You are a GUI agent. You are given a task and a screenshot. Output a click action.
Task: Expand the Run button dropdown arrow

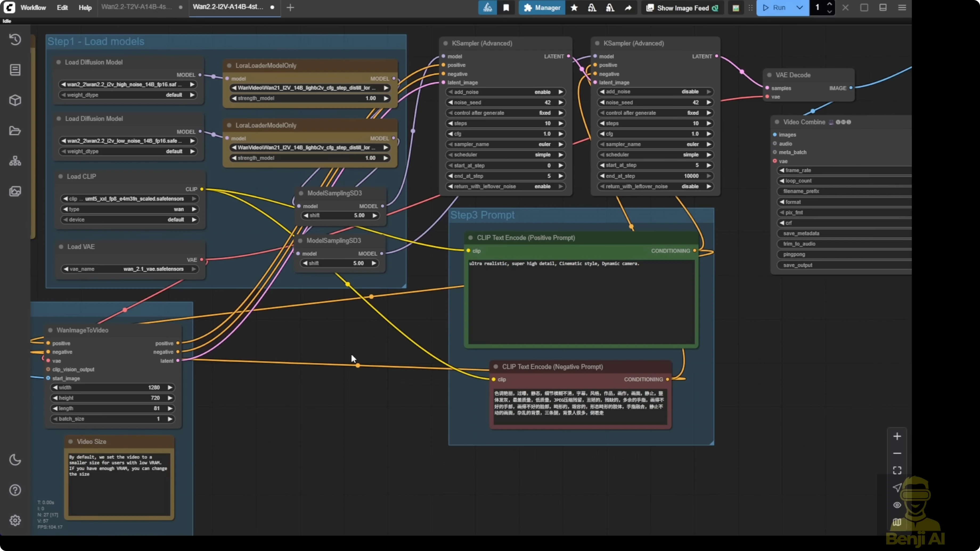[x=799, y=8]
